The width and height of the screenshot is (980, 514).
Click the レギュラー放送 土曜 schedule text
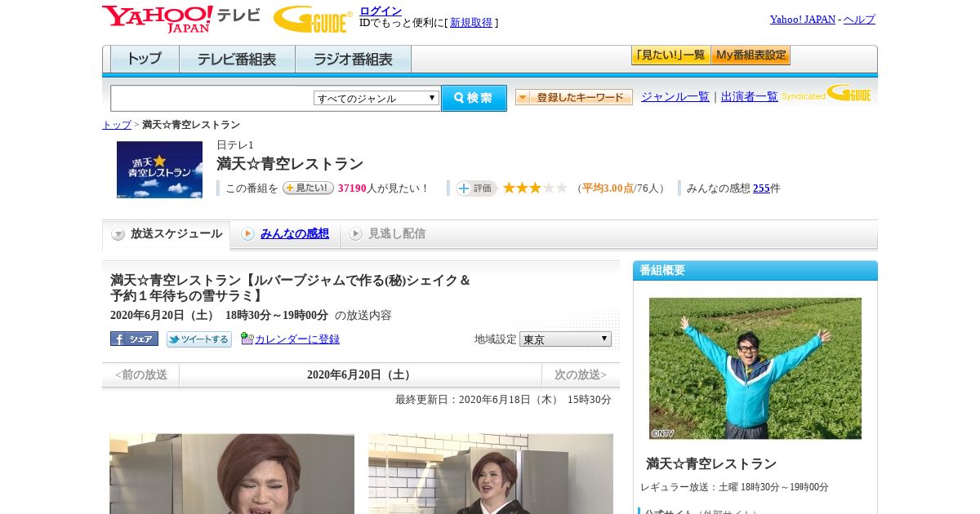[734, 487]
